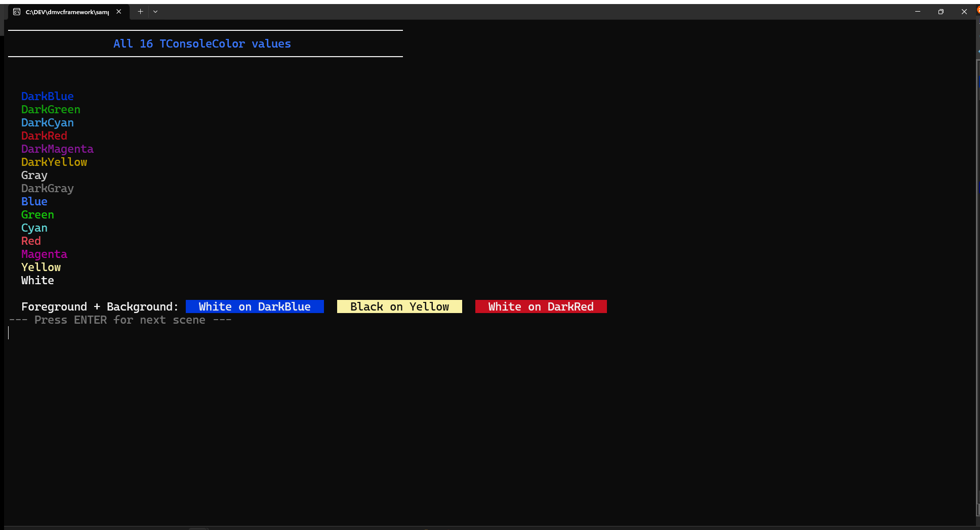The width and height of the screenshot is (980, 530).
Task: Click the 'Foreground + Background:' label
Action: coord(100,307)
